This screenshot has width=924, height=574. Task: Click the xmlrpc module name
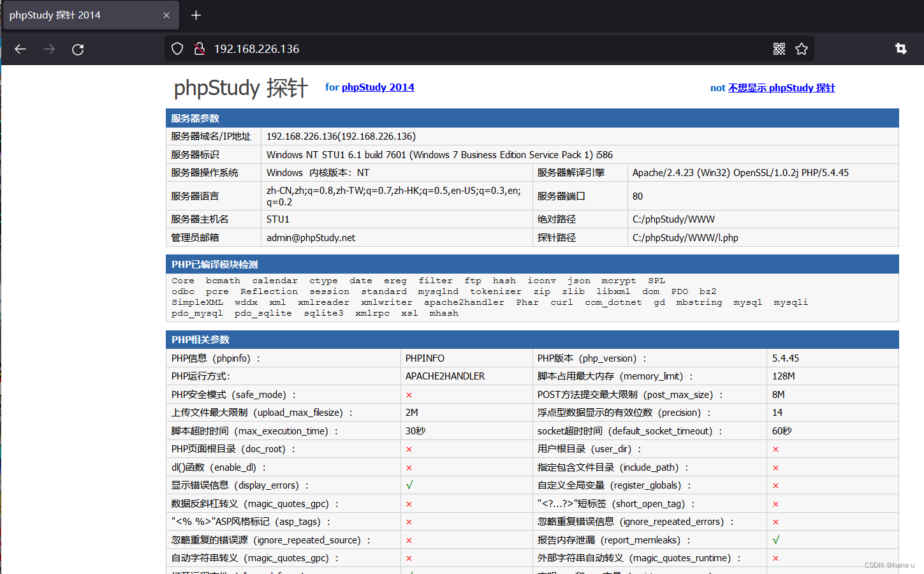[x=372, y=313]
